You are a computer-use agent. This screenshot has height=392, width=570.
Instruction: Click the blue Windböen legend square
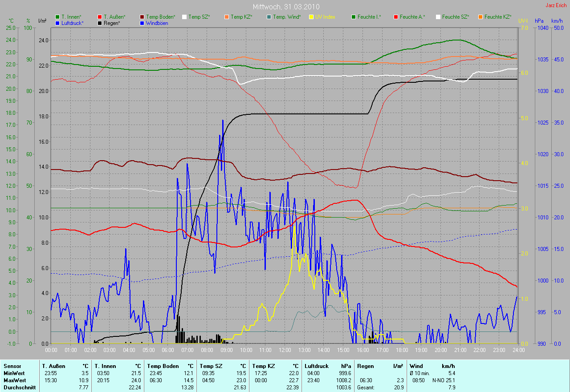tap(142, 23)
